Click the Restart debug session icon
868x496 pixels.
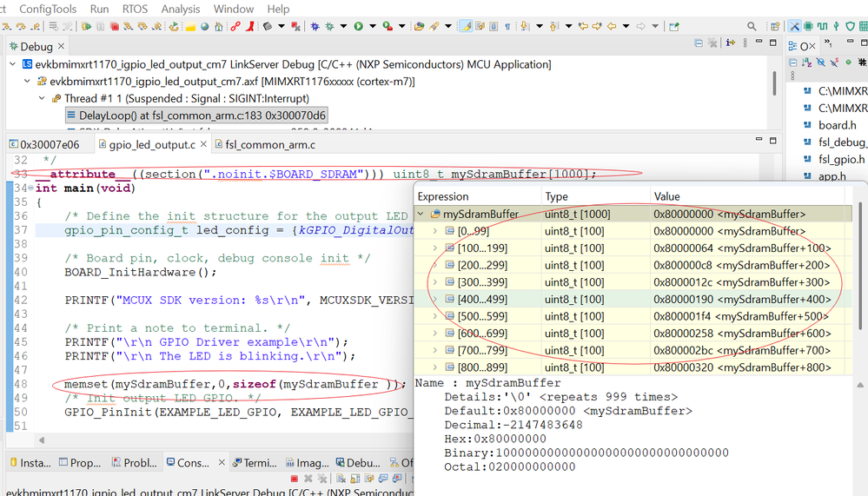pos(174,26)
